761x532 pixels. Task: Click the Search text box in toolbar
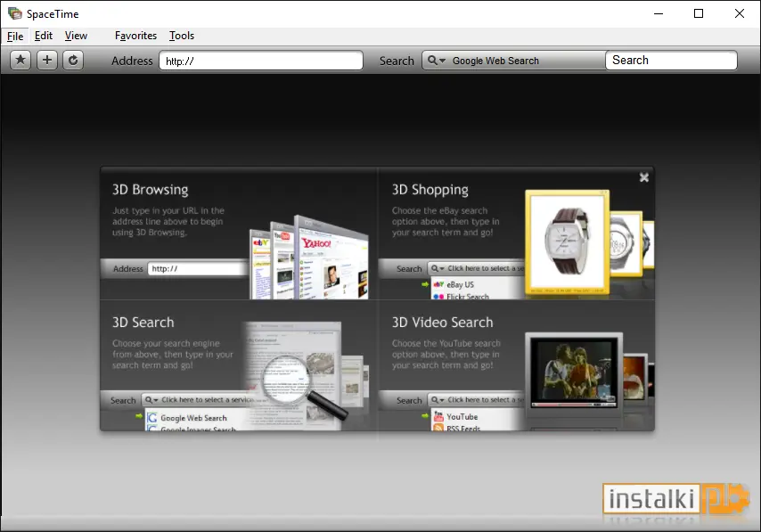pos(671,61)
